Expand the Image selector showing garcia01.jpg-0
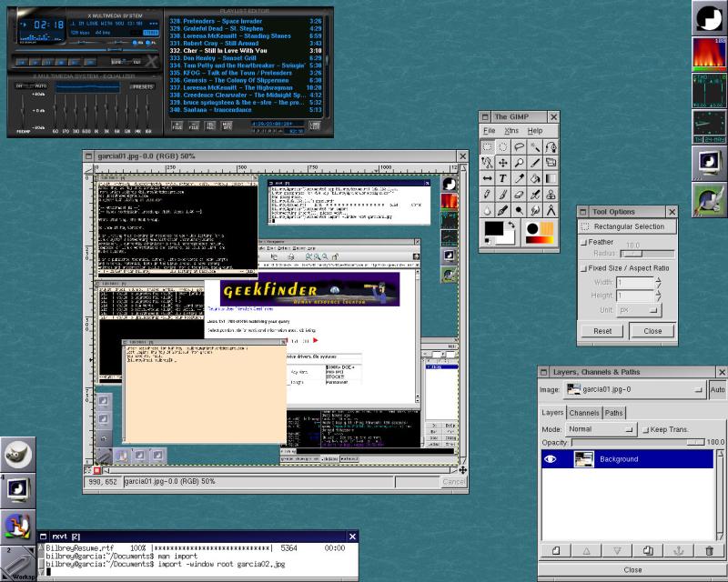The width and height of the screenshot is (728, 582). (633, 390)
